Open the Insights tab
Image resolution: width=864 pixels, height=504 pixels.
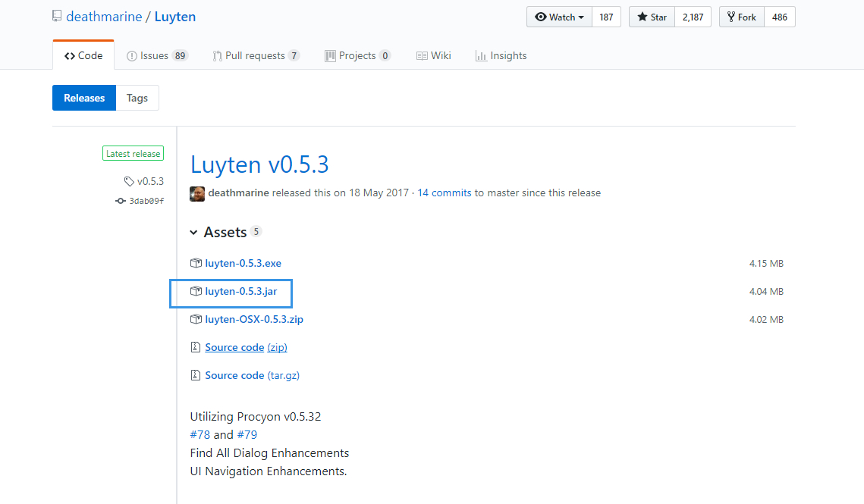tap(501, 55)
